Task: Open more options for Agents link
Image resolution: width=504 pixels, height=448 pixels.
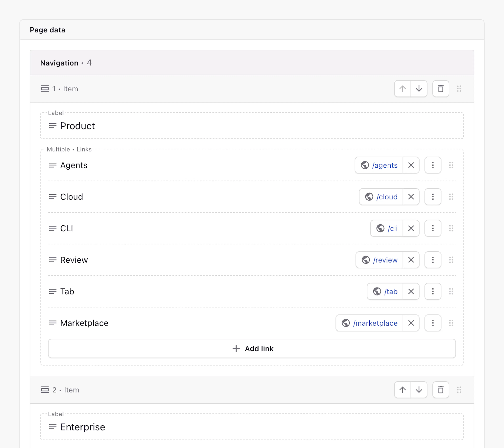Action: (433, 165)
